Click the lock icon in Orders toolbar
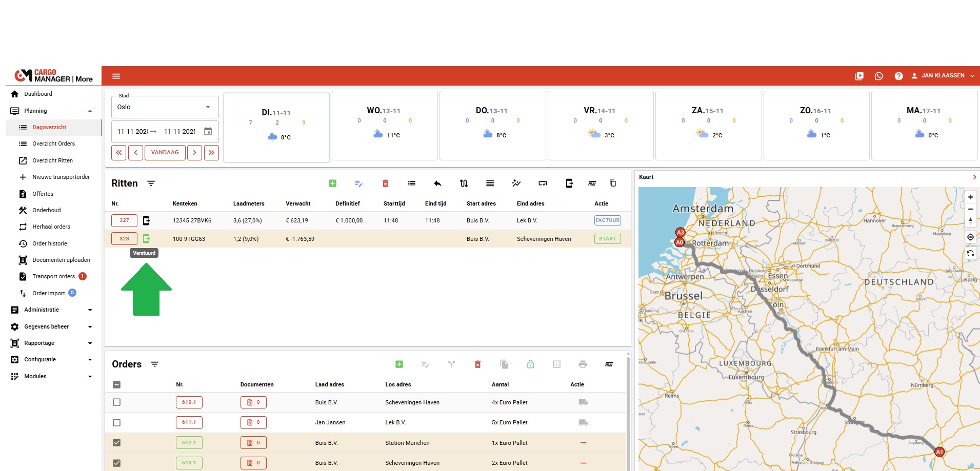 [x=530, y=364]
